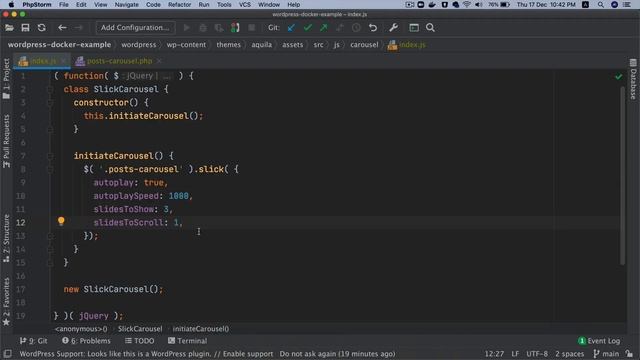640x360 pixels.
Task: Open line and column 12:27 indicator
Action: pos(494,354)
